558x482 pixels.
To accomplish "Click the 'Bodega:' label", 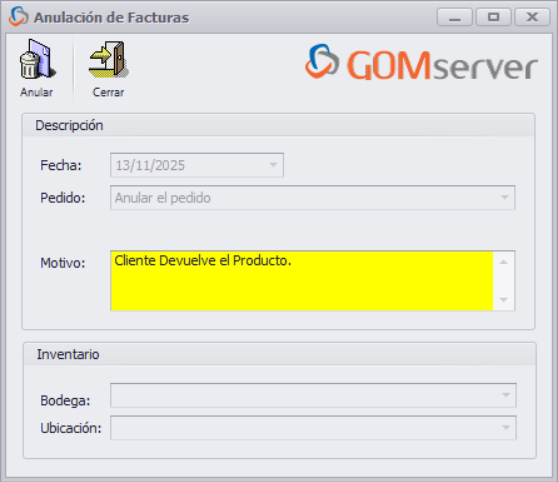I will [65, 401].
